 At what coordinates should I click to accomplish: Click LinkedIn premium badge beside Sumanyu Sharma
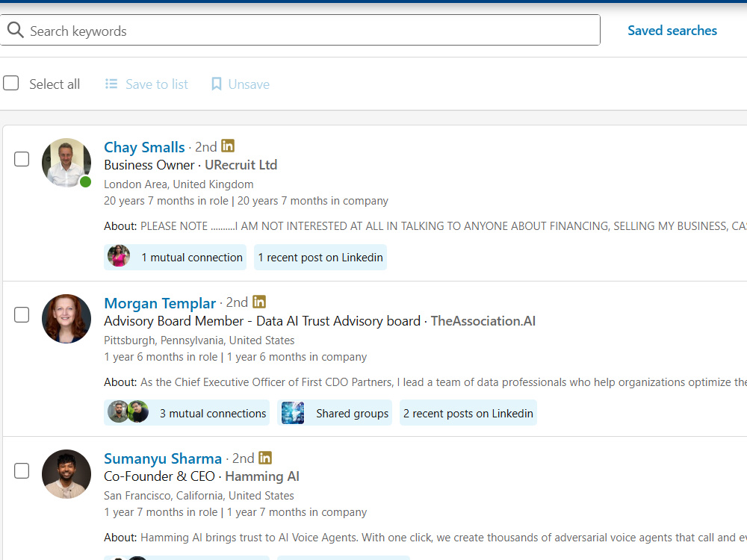[265, 458]
